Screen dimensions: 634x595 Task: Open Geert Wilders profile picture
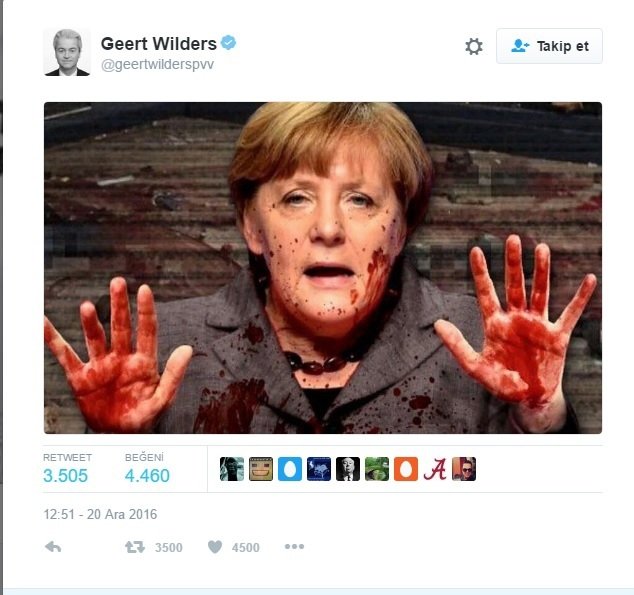(67, 52)
